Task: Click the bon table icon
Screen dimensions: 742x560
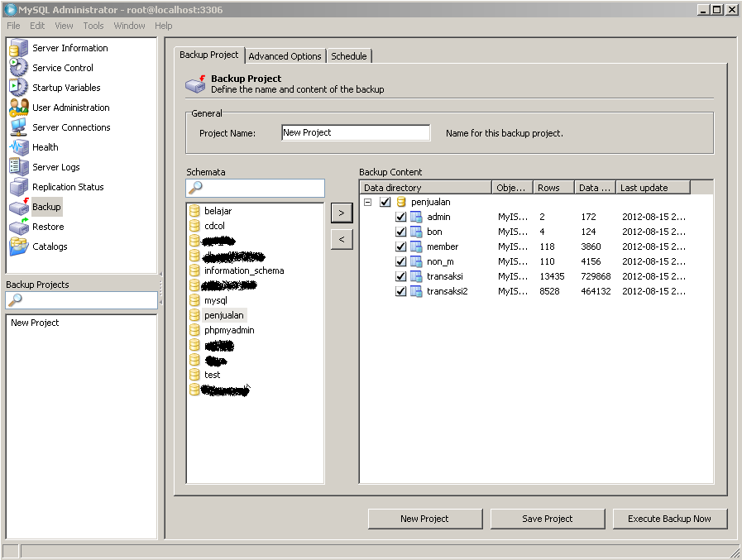Action: pyautogui.click(x=416, y=232)
